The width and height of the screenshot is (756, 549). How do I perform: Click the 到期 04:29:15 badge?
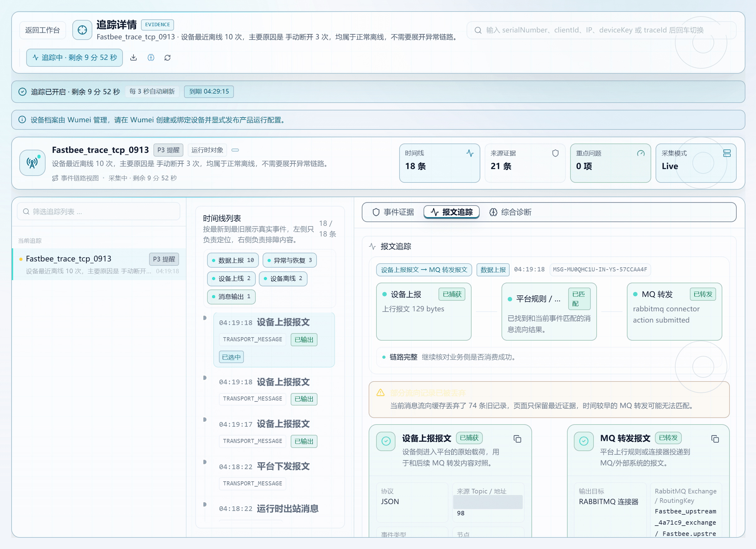point(209,91)
